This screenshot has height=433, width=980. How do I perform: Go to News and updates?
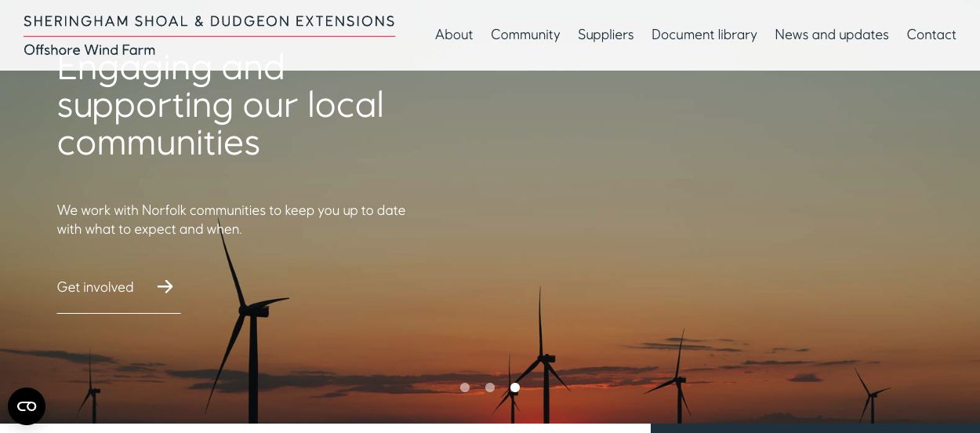click(832, 35)
